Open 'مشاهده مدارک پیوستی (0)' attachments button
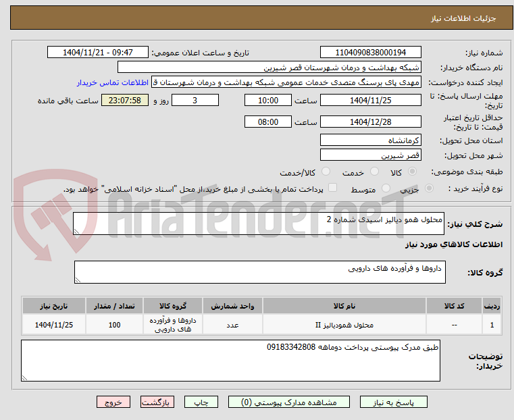Viewport: 514px width, 420px height. pos(289,402)
